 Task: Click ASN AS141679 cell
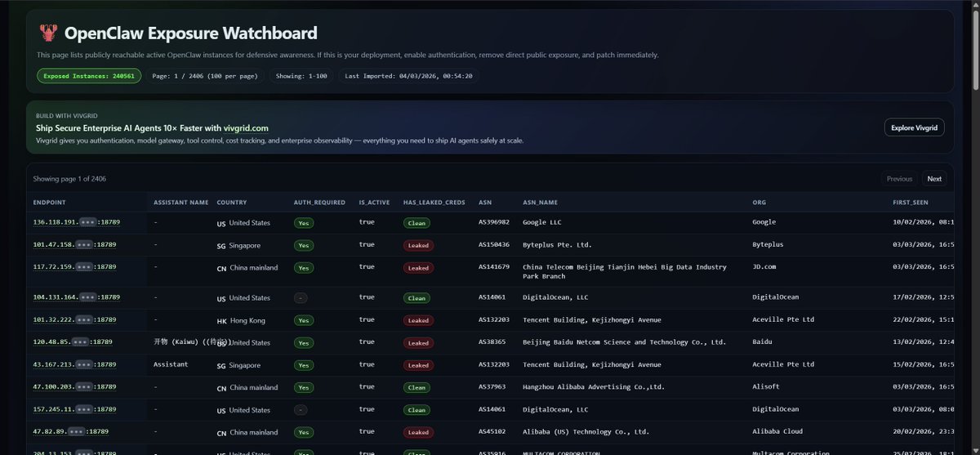[x=494, y=266]
